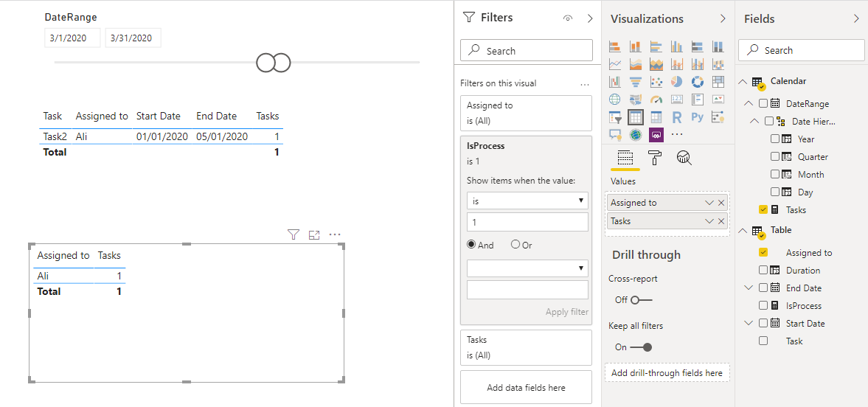Select the Or radio button
Screen dimensions: 868x407
tap(515, 244)
